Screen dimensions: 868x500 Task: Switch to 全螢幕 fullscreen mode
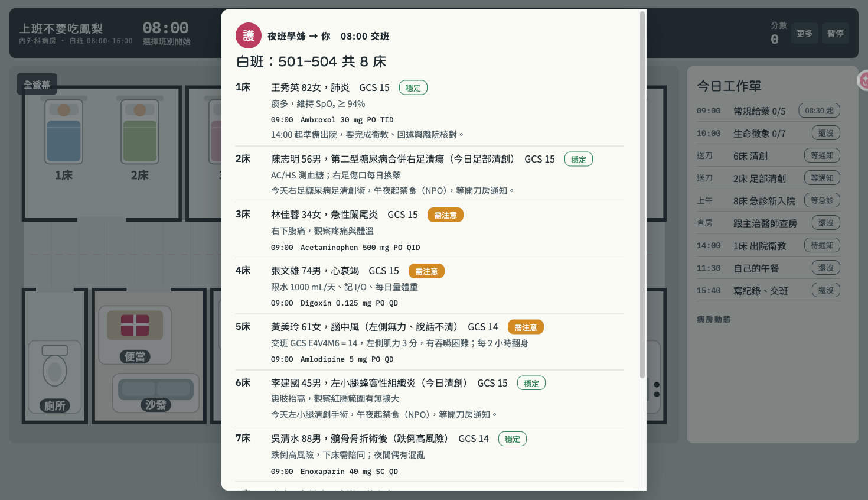click(x=37, y=85)
